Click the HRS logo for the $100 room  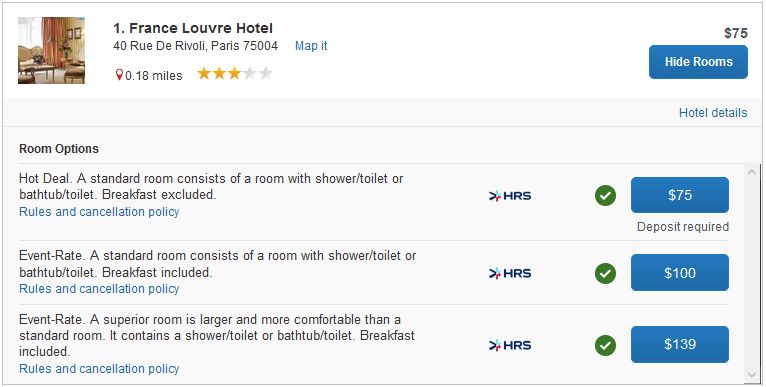(510, 273)
